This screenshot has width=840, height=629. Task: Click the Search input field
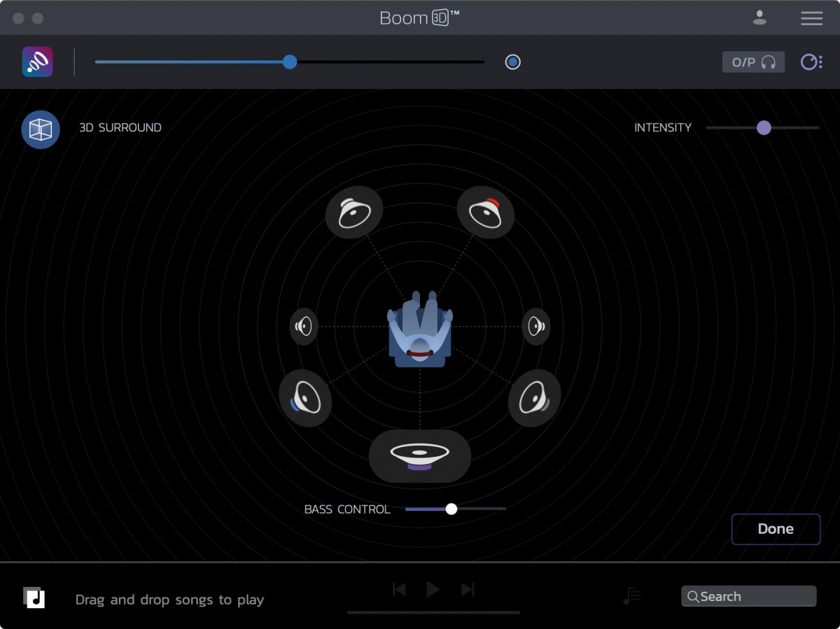pos(749,596)
